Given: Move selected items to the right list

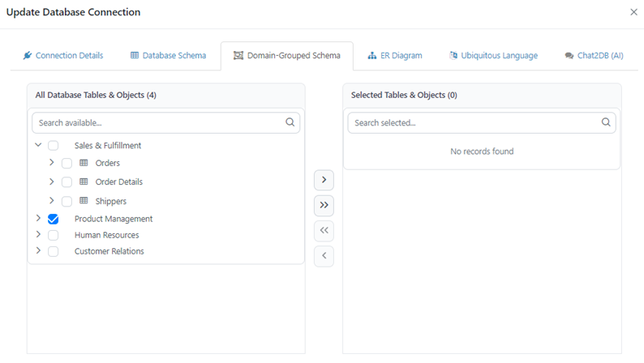Looking at the screenshot, I should click(x=324, y=180).
